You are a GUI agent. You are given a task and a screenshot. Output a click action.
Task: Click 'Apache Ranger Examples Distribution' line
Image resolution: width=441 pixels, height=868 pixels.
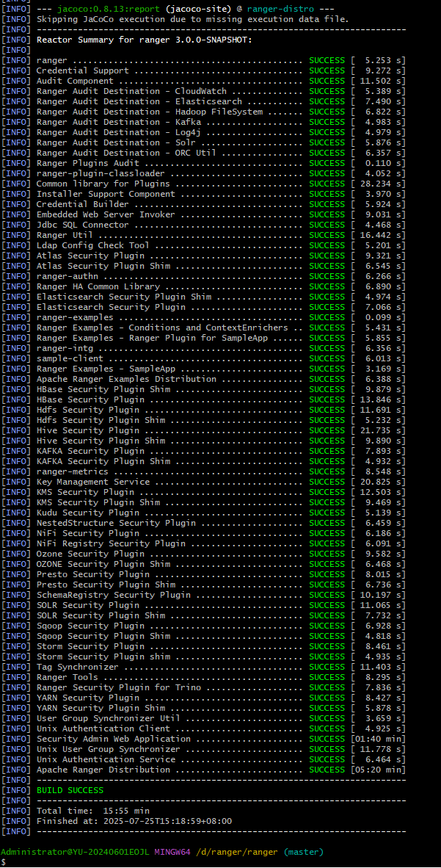(204, 379)
